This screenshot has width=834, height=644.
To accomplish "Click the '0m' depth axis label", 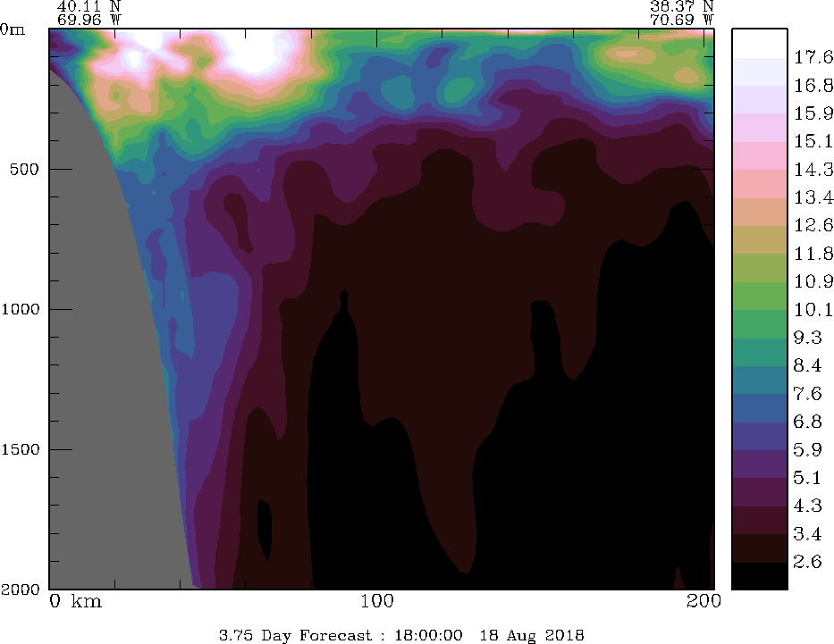I will point(13,29).
